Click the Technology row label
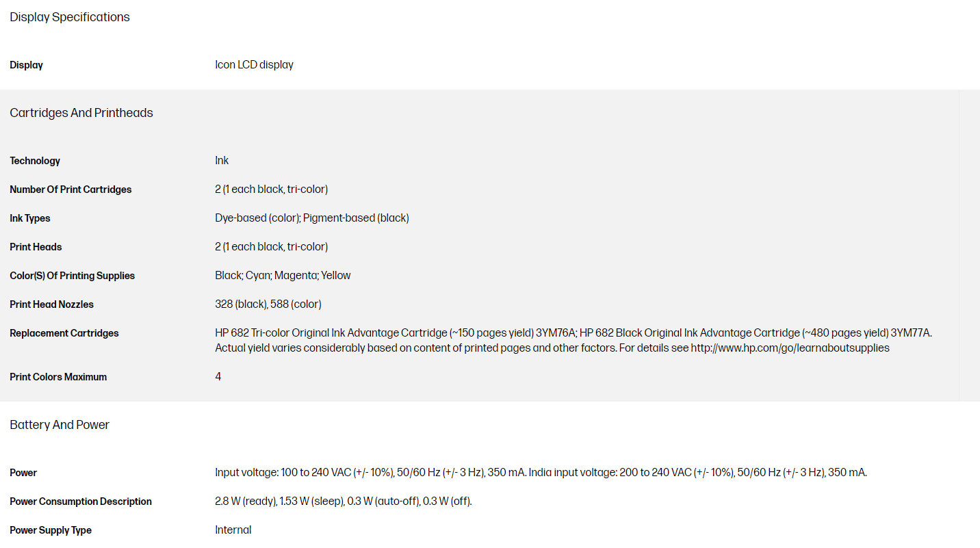980x548 pixels. pos(35,161)
